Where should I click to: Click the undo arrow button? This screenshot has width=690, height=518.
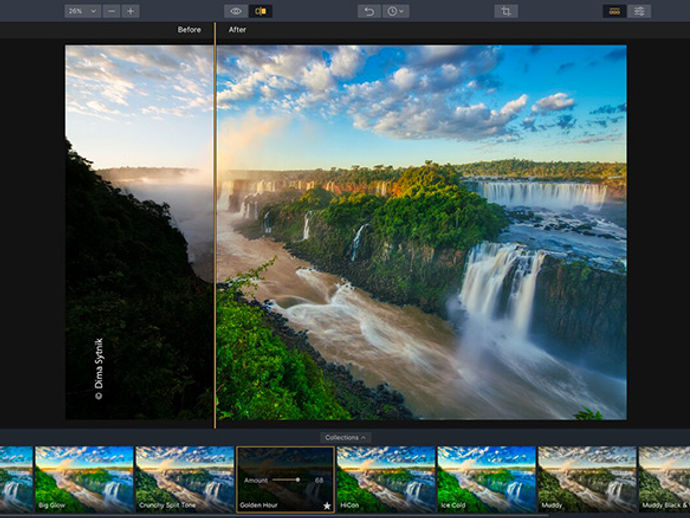tap(369, 11)
